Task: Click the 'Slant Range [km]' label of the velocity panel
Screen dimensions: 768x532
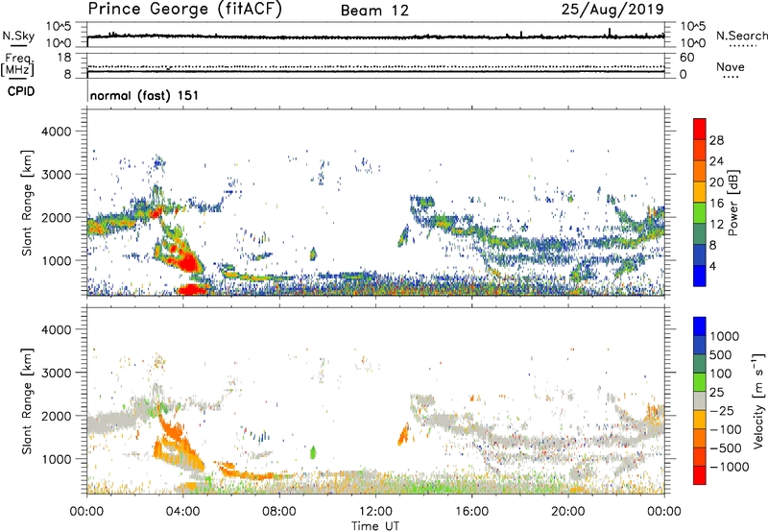Action: 27,401
